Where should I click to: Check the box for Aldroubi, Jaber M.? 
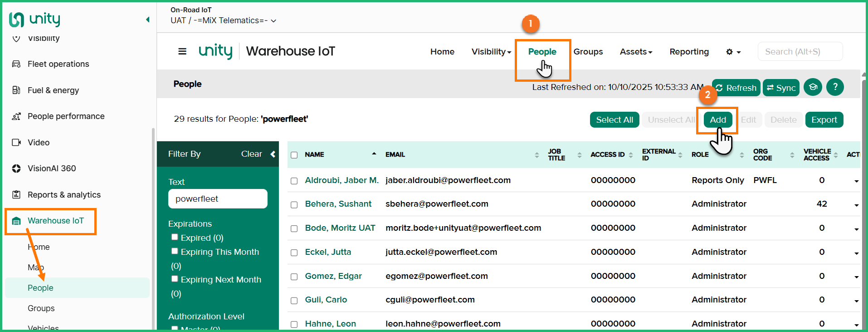(294, 181)
